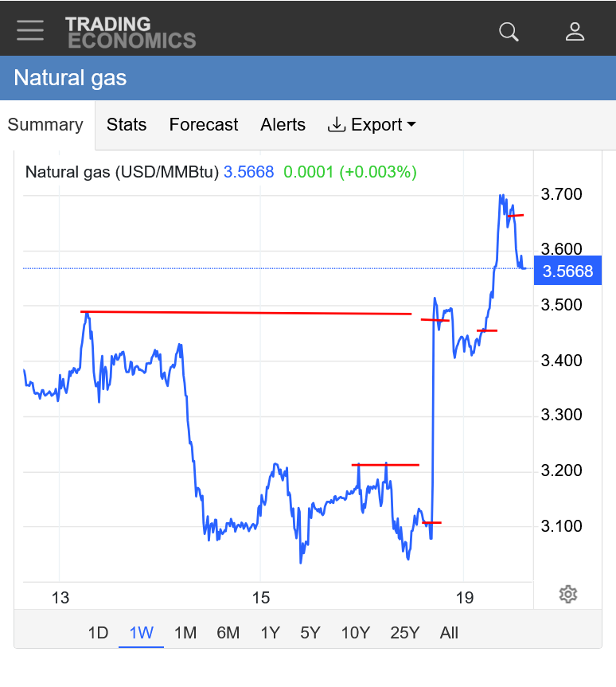Expand the Export dropdown
The image size is (616, 687).
372,125
